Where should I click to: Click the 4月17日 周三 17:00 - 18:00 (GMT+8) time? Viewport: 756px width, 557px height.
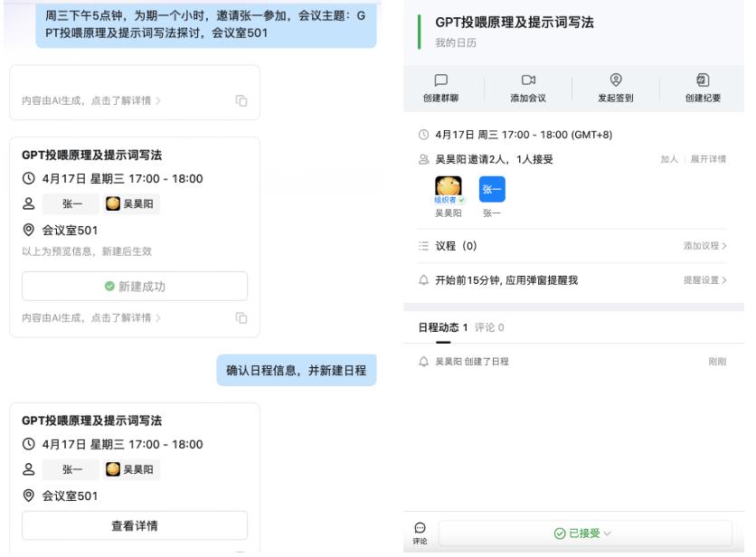(x=524, y=135)
